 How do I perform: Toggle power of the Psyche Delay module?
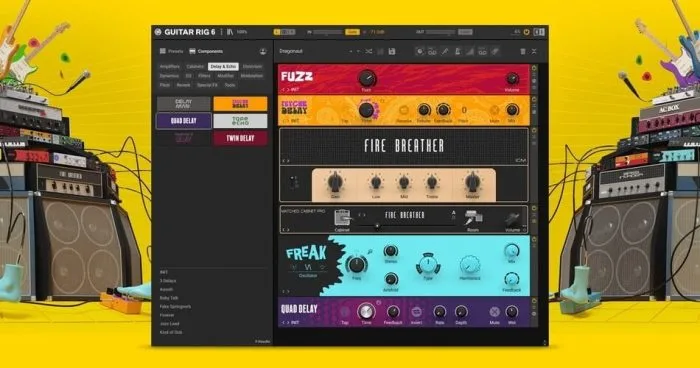[x=533, y=100]
